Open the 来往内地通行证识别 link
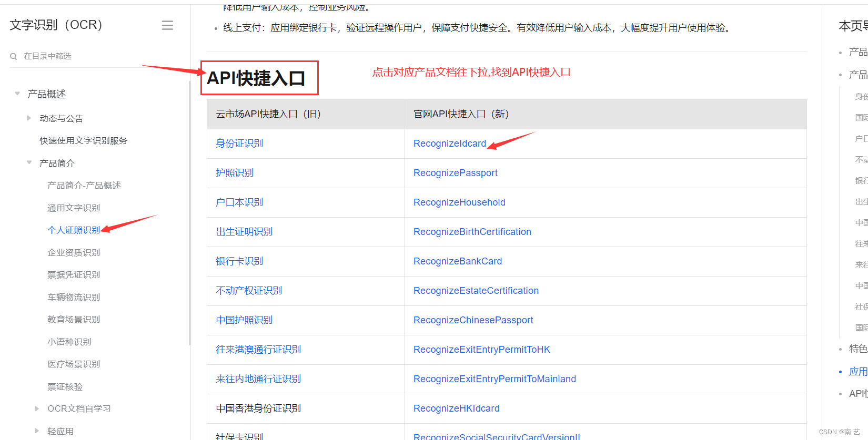The width and height of the screenshot is (868, 440). (258, 379)
